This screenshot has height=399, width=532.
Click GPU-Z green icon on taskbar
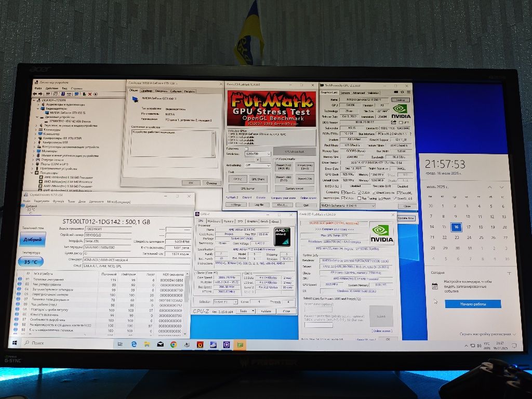click(240, 344)
